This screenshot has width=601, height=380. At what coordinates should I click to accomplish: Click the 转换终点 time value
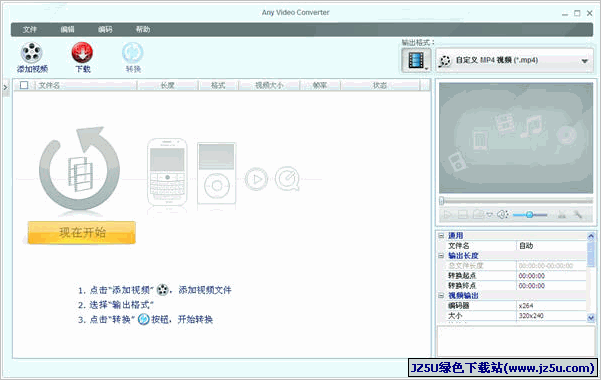[x=551, y=286]
